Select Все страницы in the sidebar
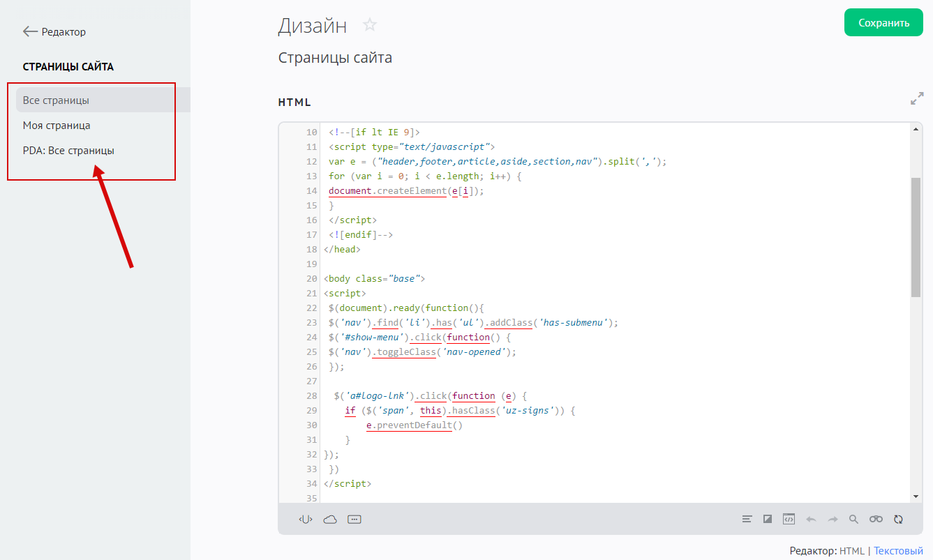This screenshot has height=560, width=933. 56,100
